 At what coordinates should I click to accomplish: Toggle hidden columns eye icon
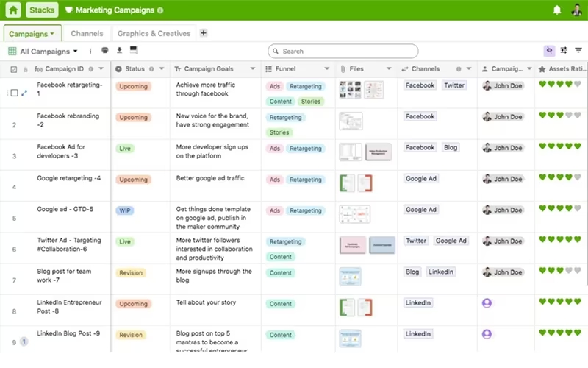coord(549,50)
